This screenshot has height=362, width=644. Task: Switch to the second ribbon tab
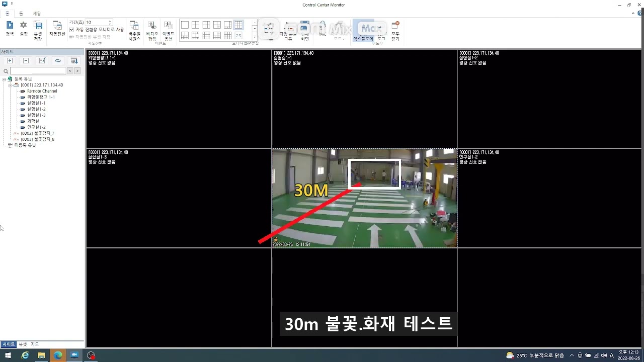(21, 13)
